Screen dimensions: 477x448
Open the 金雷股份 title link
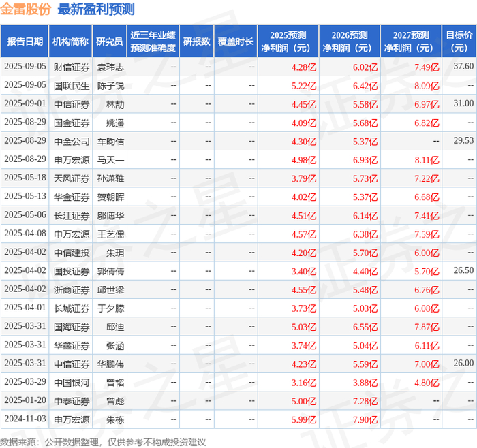(x=26, y=9)
